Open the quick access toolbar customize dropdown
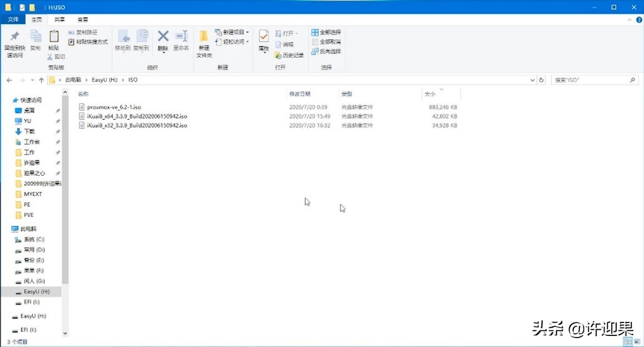Viewport: 644px width, 347px height. click(40, 7)
